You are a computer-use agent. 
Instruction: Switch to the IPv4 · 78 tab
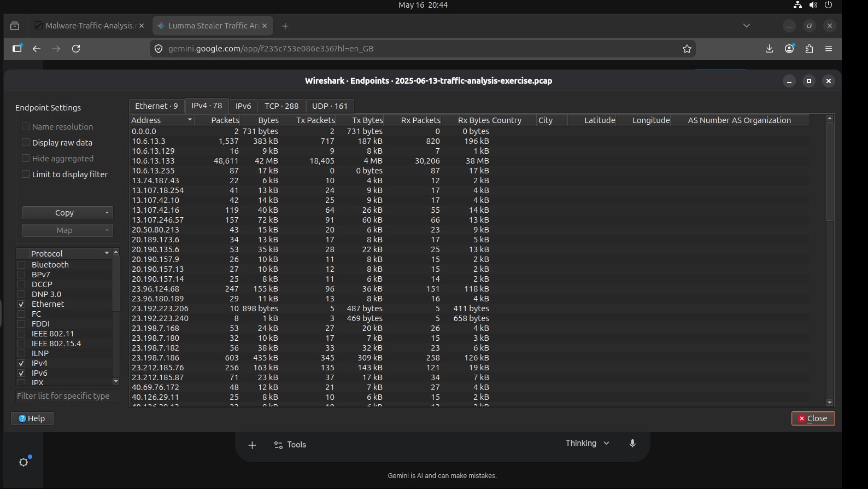[x=207, y=106]
